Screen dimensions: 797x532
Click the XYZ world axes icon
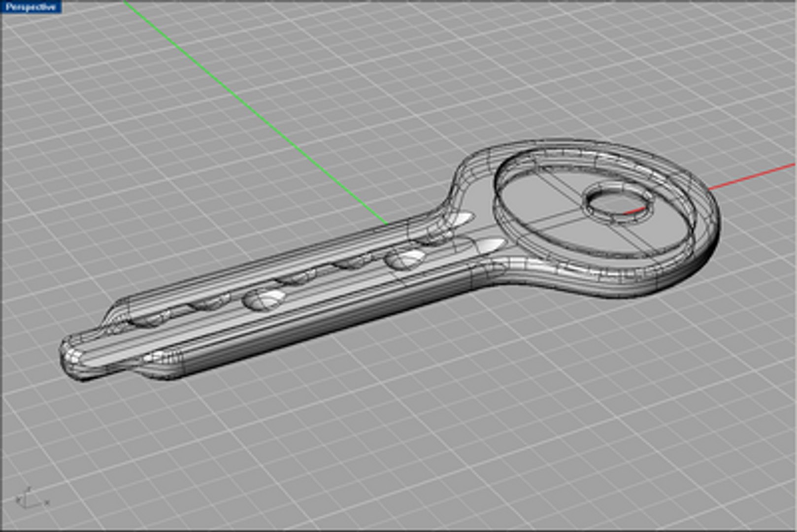32,498
